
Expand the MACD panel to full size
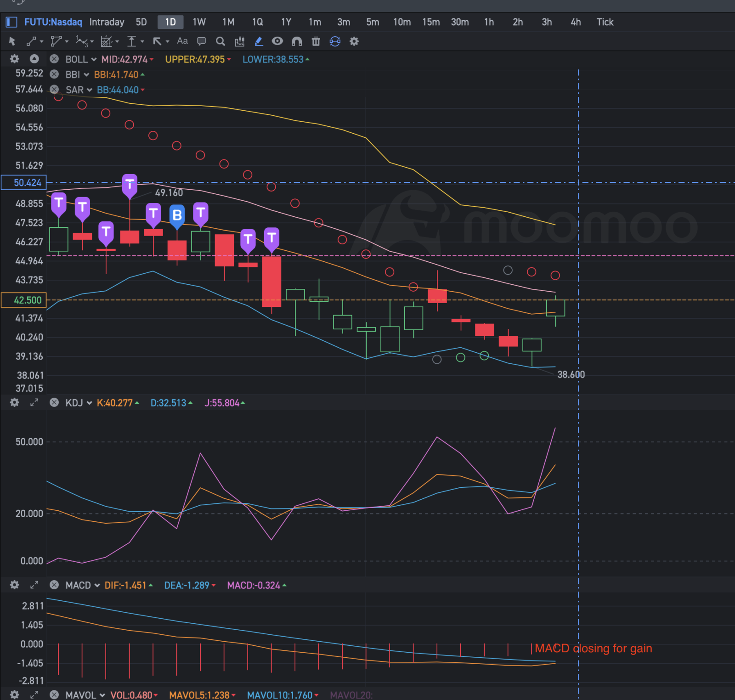tap(34, 585)
